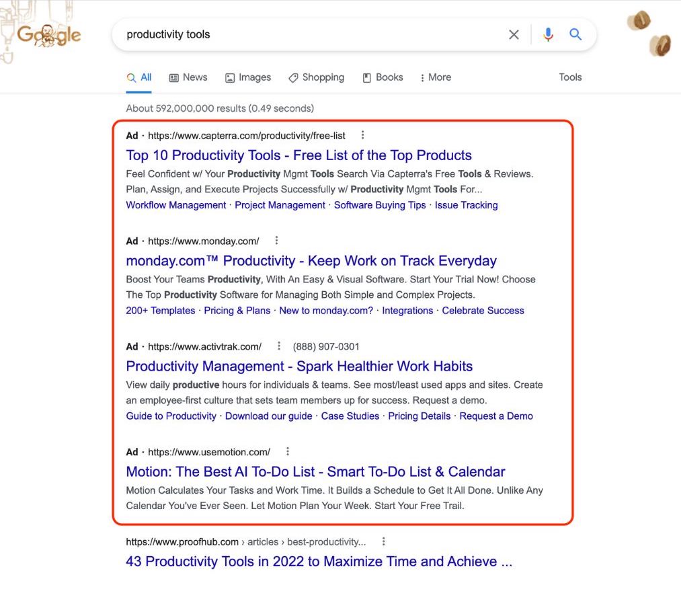Click the magnifying glass to search
This screenshot has height=616, width=681.
(575, 34)
